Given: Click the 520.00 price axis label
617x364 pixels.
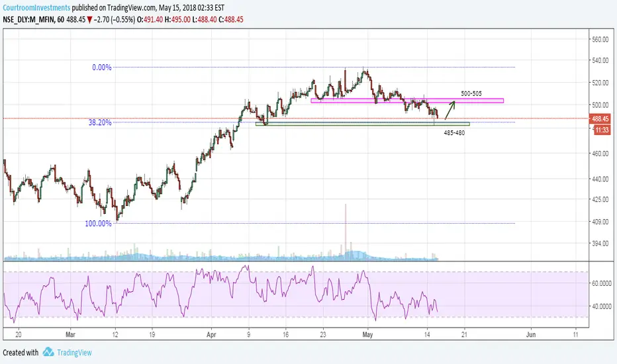Looking at the screenshot, I should 600,83.
